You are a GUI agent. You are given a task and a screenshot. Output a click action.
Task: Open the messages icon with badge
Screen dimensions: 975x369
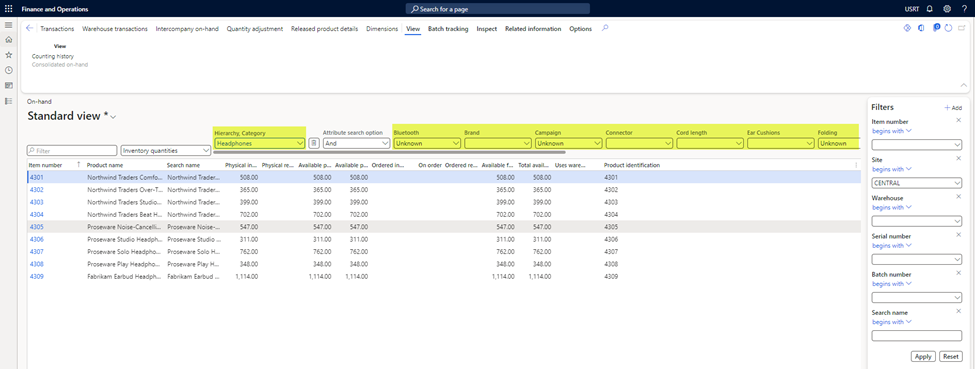pyautogui.click(x=936, y=28)
